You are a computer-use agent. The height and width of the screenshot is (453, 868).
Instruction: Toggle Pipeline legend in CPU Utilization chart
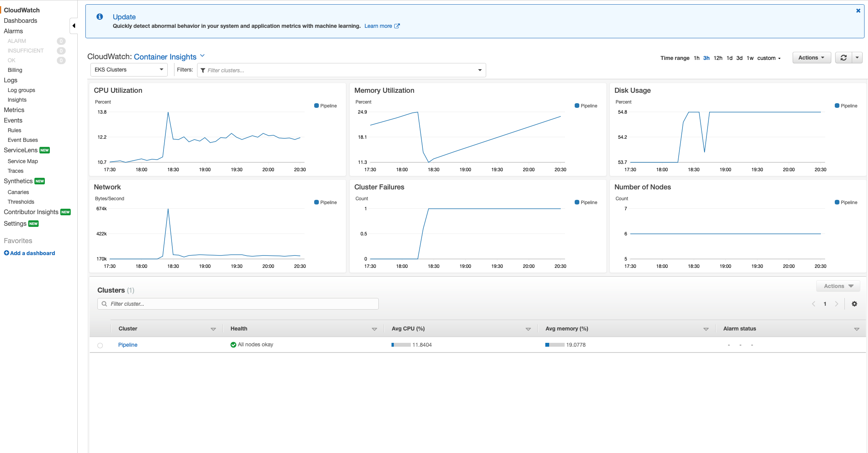tap(325, 106)
